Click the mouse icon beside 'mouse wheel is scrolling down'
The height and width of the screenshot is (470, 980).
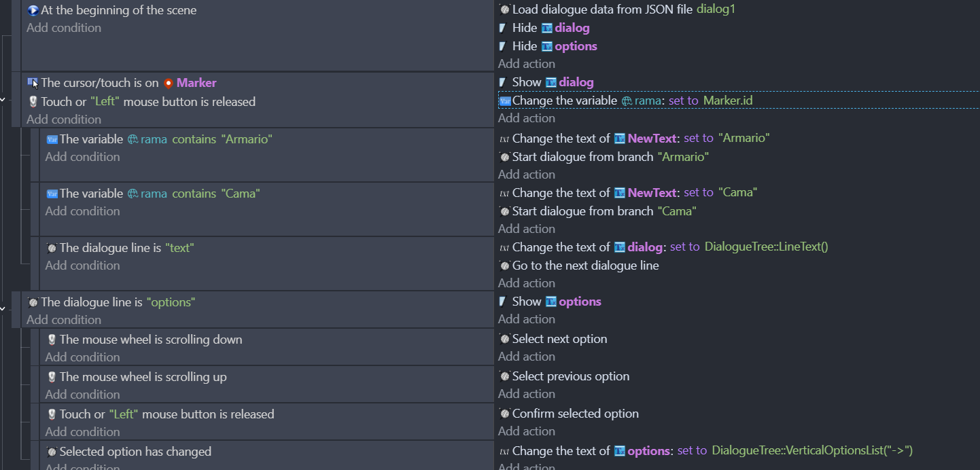[52, 340]
